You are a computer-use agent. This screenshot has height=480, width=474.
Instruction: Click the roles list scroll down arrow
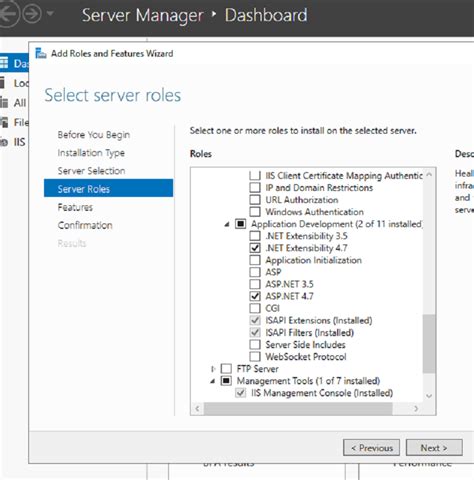tap(429, 396)
